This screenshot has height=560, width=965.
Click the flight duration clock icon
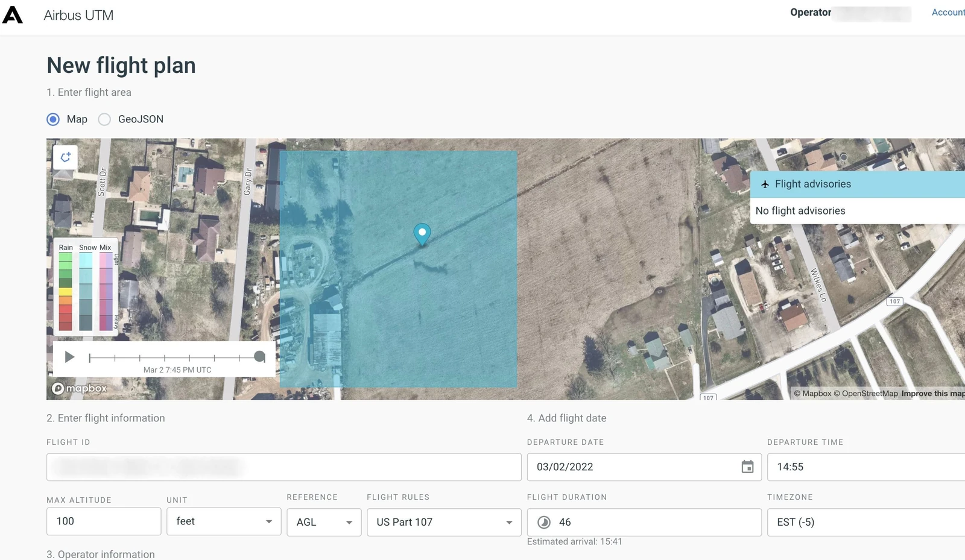(544, 522)
